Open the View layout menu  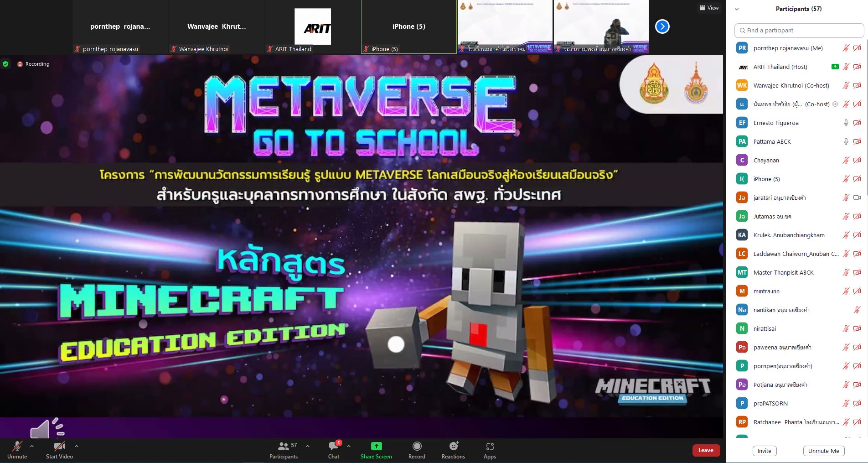(709, 8)
